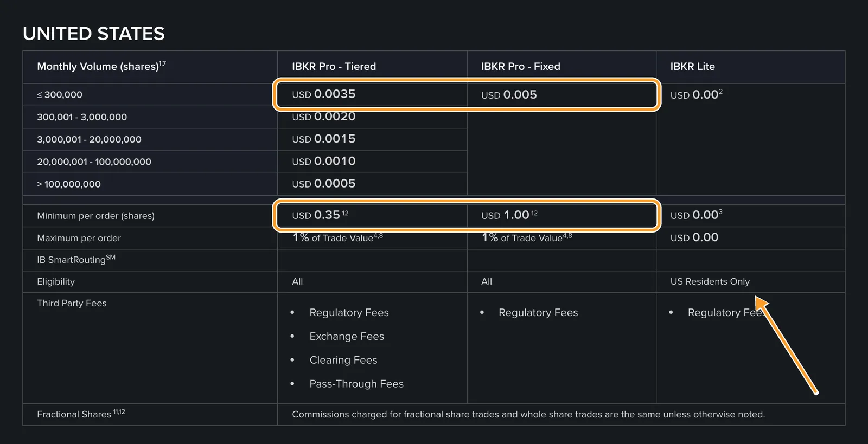The image size is (868, 444).
Task: Click the Maximum per order label
Action: pos(79,238)
